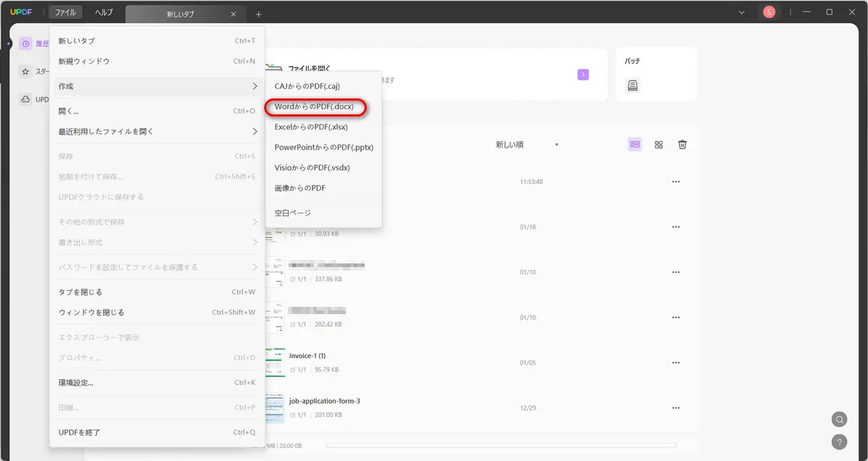The width and height of the screenshot is (868, 461).
Task: Click the cloud storage usage bar
Action: [501, 445]
